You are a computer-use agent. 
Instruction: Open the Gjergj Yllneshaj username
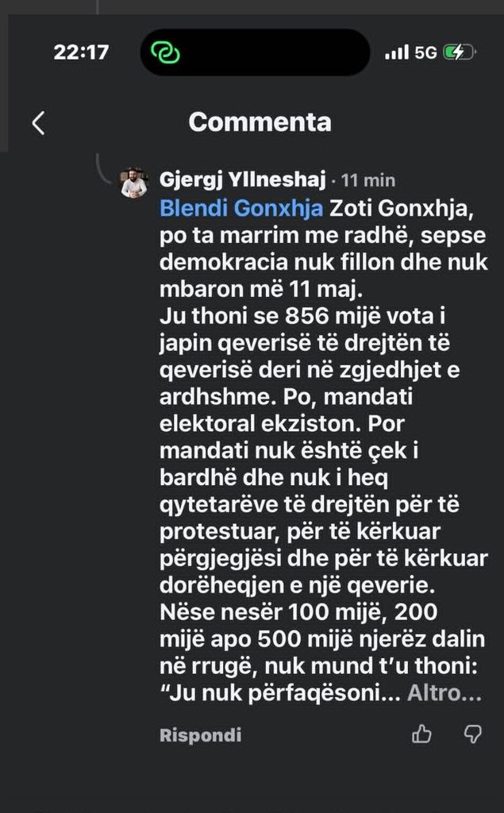pos(243,180)
